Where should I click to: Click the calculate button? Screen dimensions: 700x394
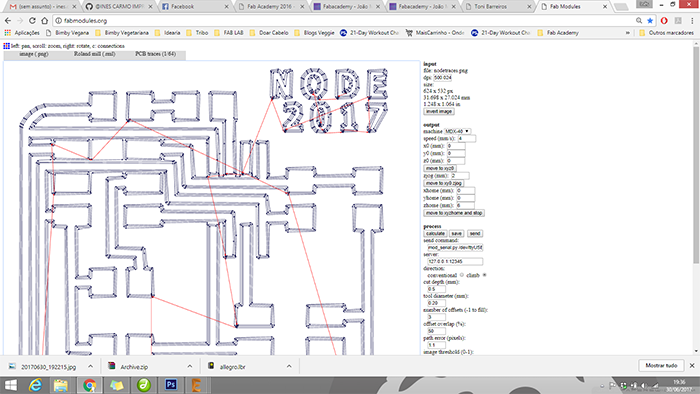[x=435, y=233]
